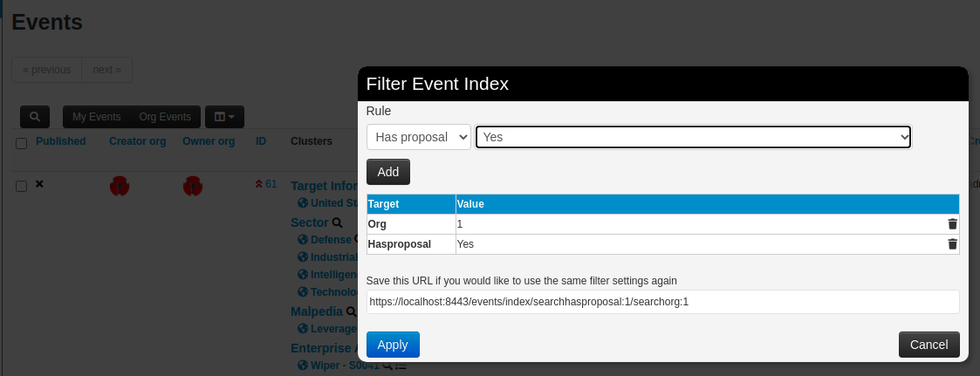Click the Malpedia cluster search magnifier
The image size is (980, 376).
[351, 311]
